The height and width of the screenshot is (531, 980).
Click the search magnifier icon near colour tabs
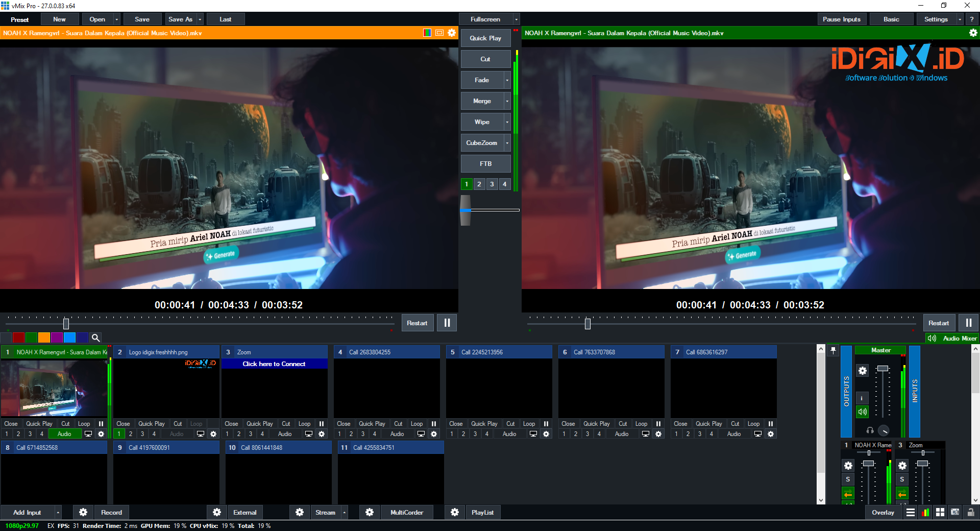point(95,337)
